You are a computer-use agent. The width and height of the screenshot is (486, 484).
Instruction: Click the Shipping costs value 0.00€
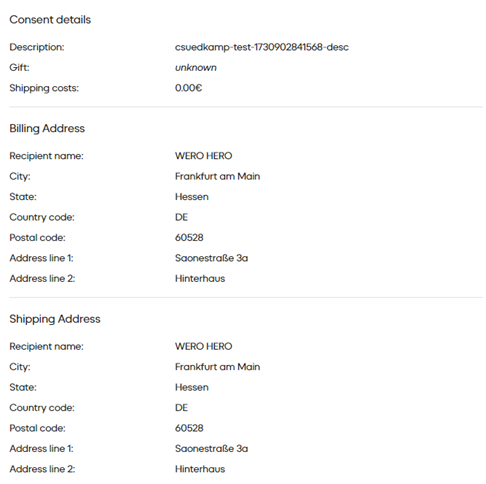point(188,88)
